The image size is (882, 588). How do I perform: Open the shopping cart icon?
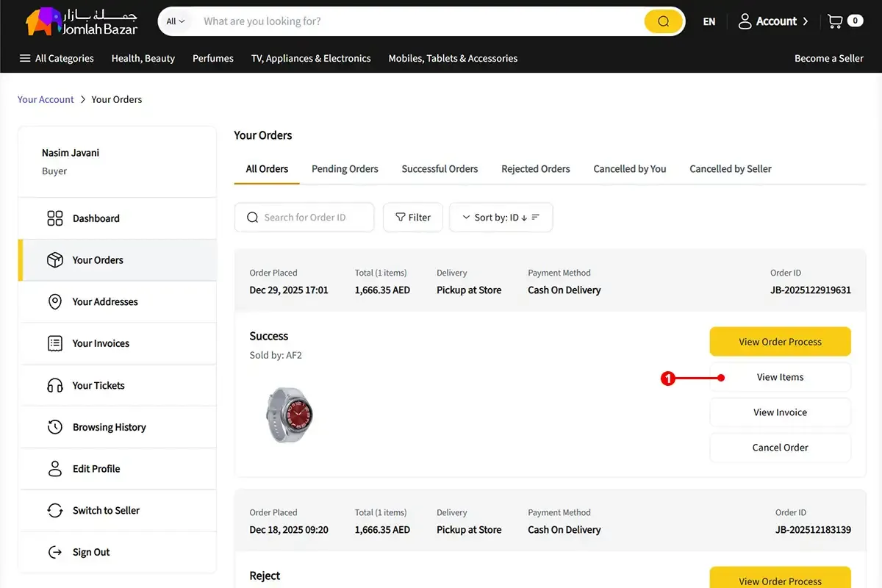point(835,21)
